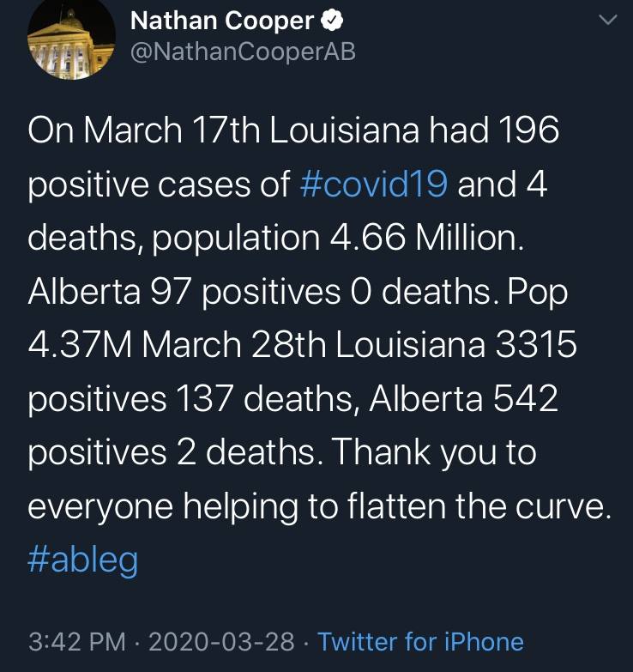Image resolution: width=633 pixels, height=672 pixels.
Task: Open the #covid19 hashtag link
Action: [374, 185]
